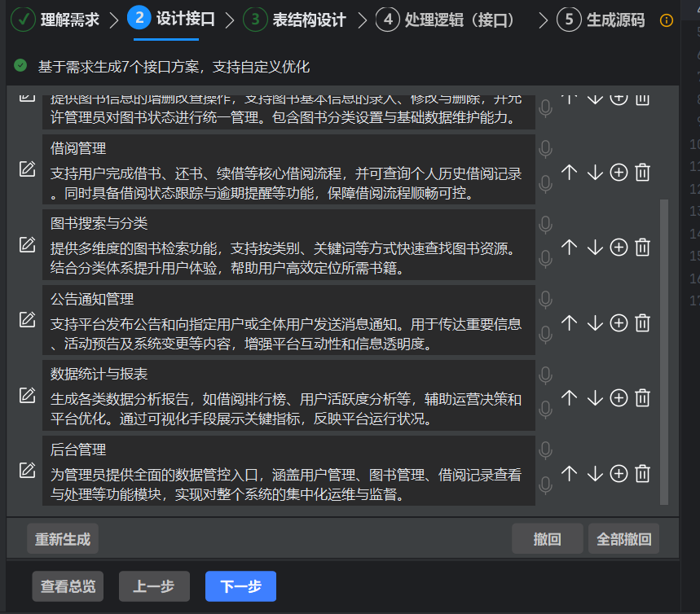The image size is (700, 614).
Task: Click the green checkmark beside 理解需求
Action: tap(23, 20)
